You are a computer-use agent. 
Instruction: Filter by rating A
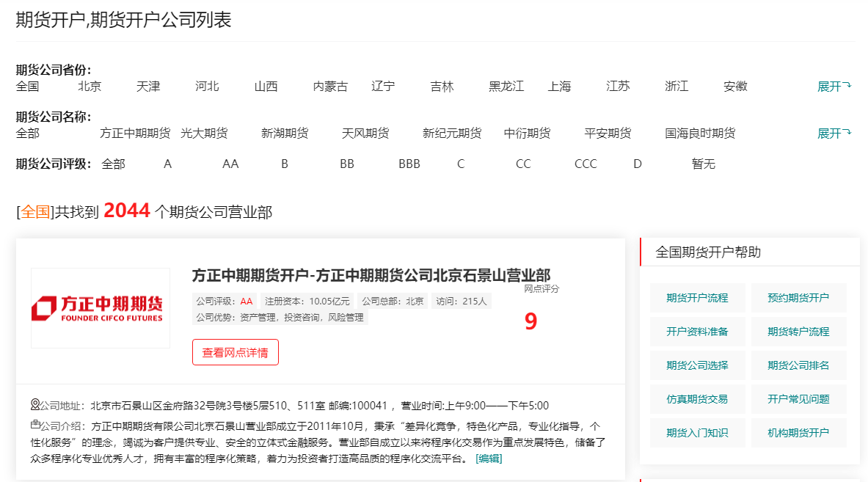coord(168,164)
